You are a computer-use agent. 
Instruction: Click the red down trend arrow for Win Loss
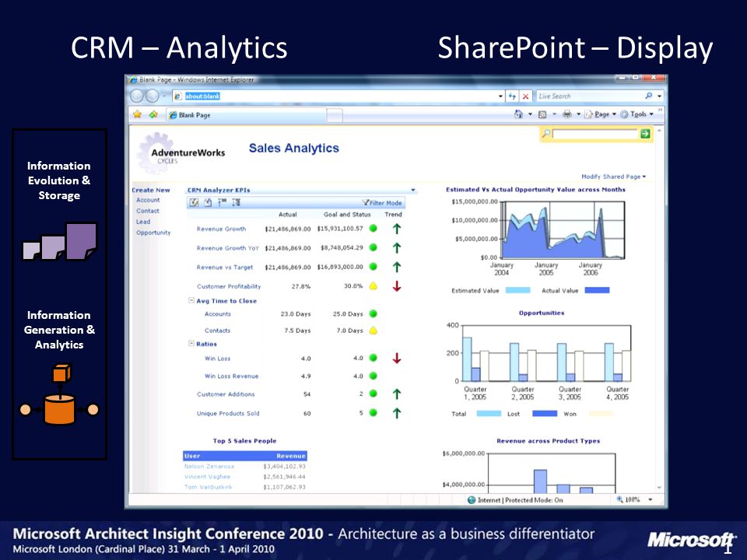(397, 358)
